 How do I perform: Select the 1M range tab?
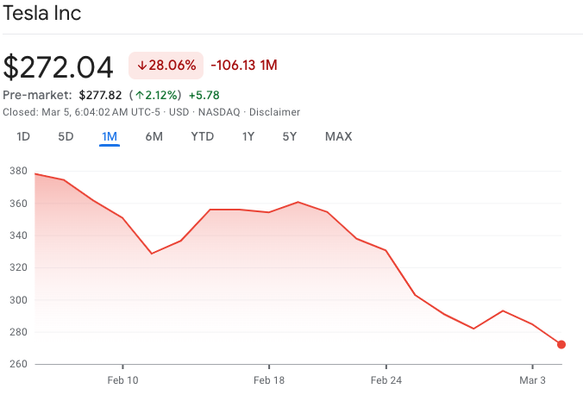coord(109,137)
